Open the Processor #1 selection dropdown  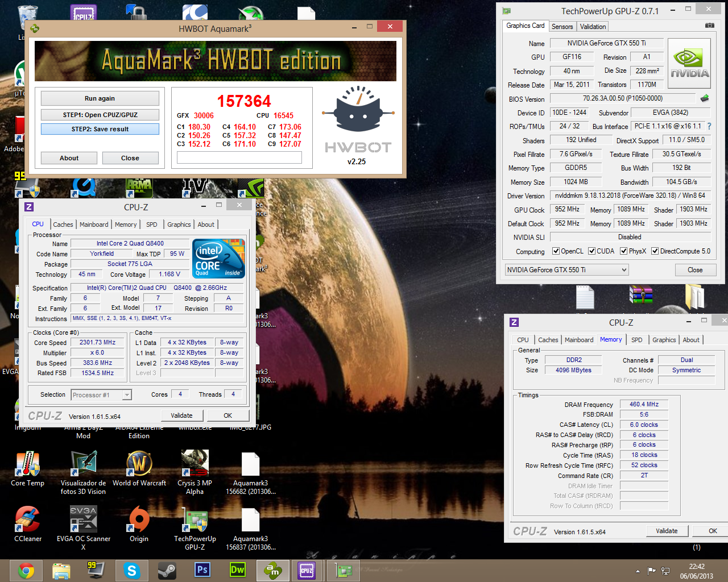pyautogui.click(x=101, y=394)
